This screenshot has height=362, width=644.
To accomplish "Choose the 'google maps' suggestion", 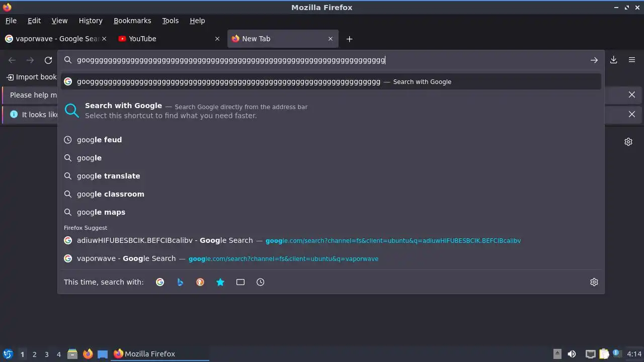I will point(331,212).
